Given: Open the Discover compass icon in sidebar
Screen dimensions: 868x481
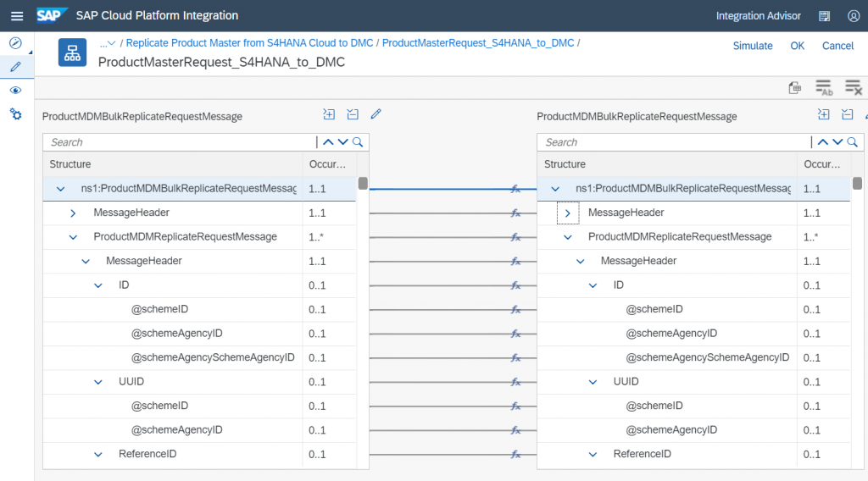Looking at the screenshot, I should [x=15, y=42].
